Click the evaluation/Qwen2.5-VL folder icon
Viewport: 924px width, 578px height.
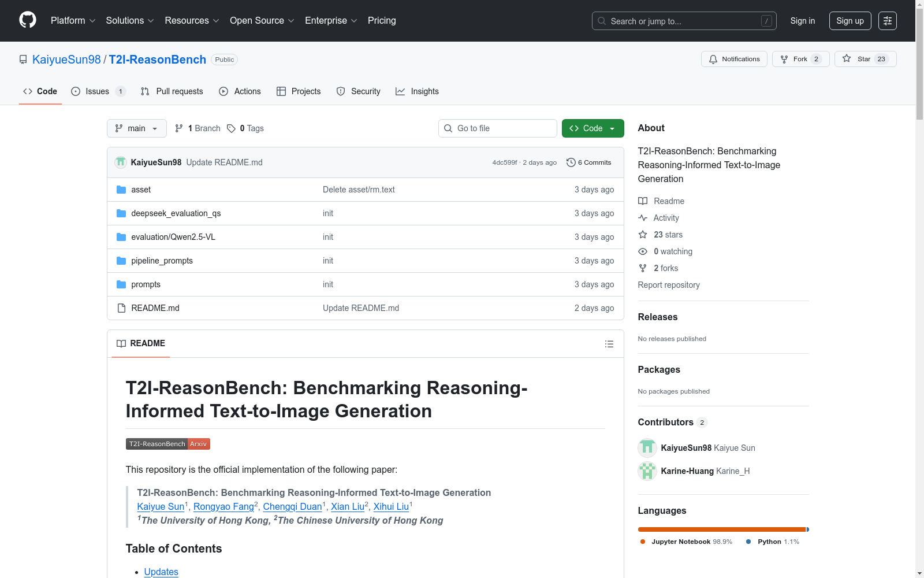click(121, 237)
